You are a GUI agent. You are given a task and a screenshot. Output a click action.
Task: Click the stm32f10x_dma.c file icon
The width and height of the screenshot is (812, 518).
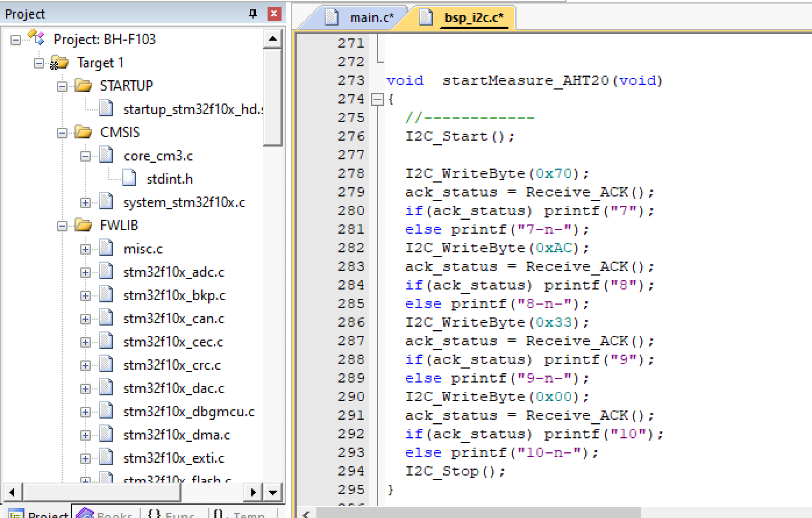pos(106,434)
